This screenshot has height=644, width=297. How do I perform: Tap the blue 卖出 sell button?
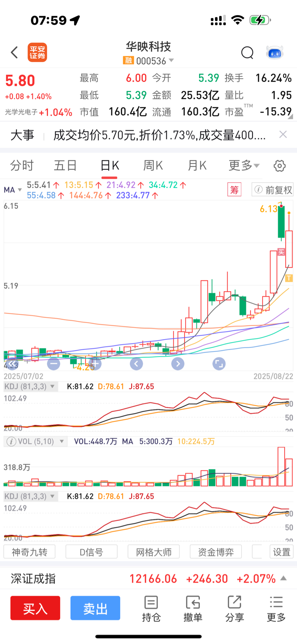click(x=95, y=608)
